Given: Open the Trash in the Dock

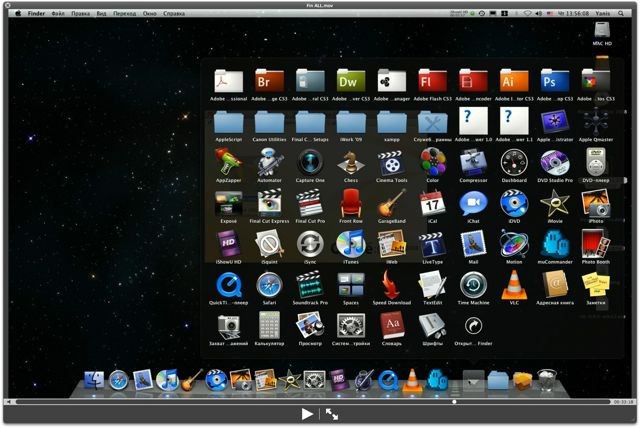Looking at the screenshot, I should click(546, 380).
